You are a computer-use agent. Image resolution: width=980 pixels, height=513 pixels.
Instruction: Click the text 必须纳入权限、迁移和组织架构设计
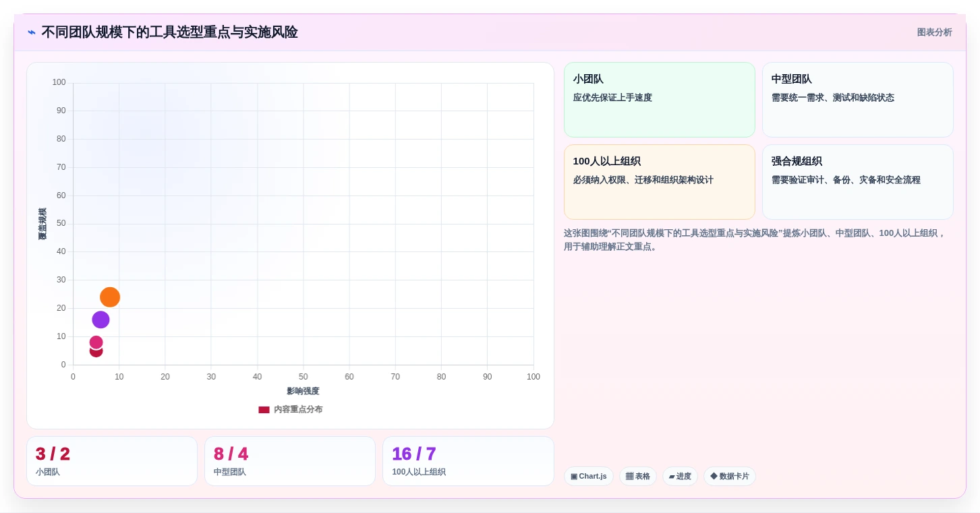643,180
